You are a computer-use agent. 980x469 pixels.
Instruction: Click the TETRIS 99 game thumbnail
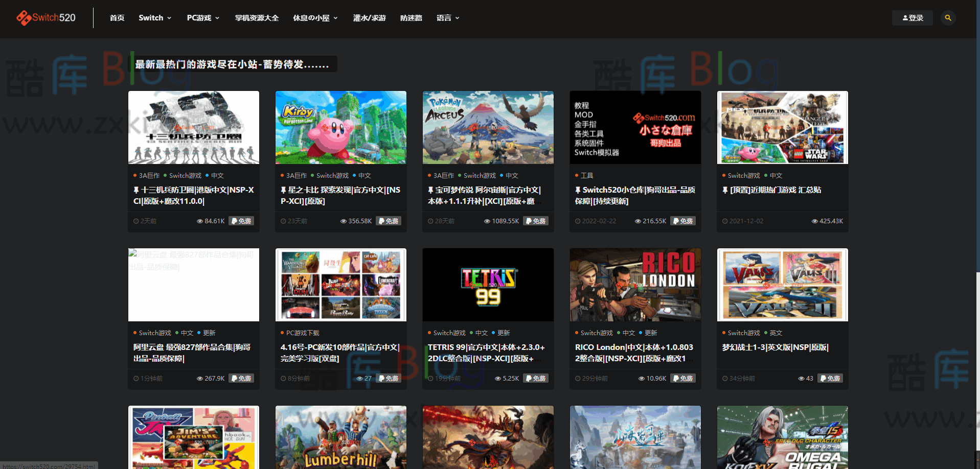pyautogui.click(x=488, y=285)
